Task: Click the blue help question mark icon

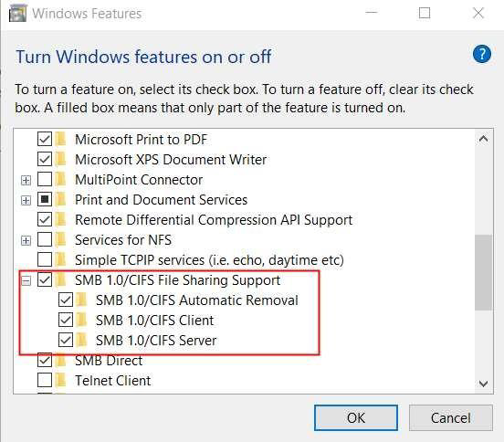Action: [482, 54]
